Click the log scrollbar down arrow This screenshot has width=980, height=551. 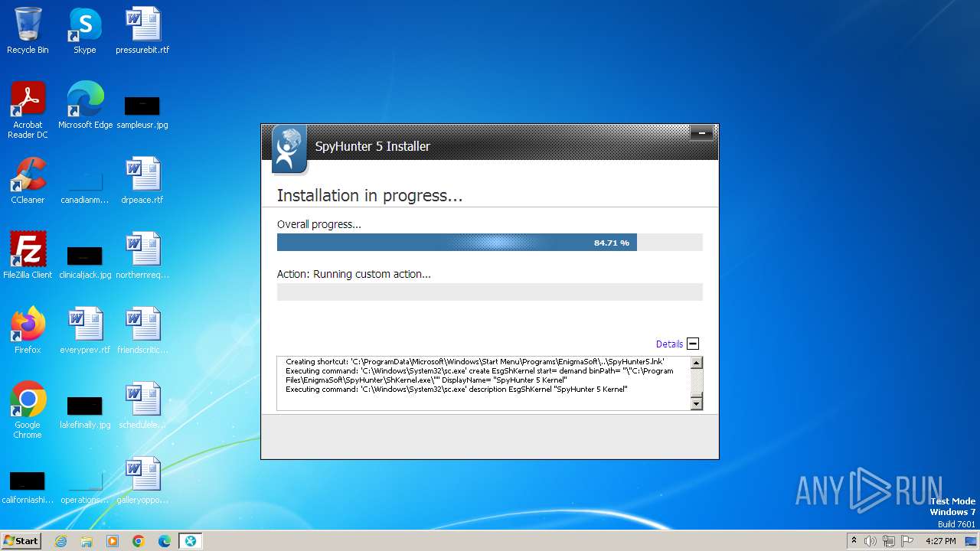tap(697, 403)
